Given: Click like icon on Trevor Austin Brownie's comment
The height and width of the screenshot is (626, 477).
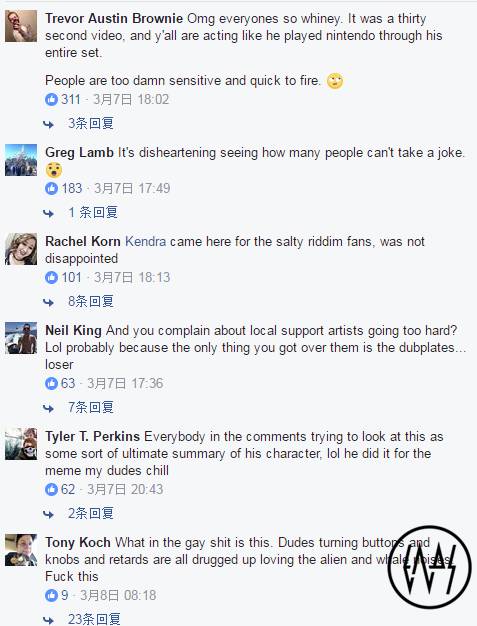Looking at the screenshot, I should [51, 99].
